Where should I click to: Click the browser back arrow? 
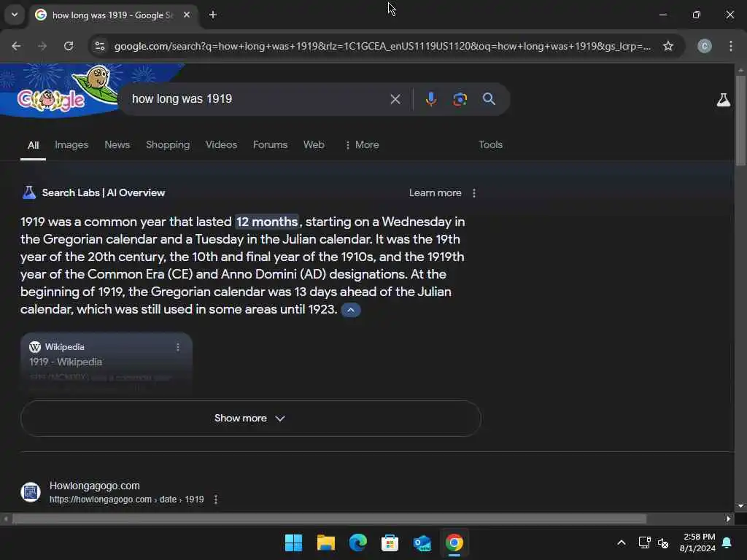pyautogui.click(x=16, y=46)
